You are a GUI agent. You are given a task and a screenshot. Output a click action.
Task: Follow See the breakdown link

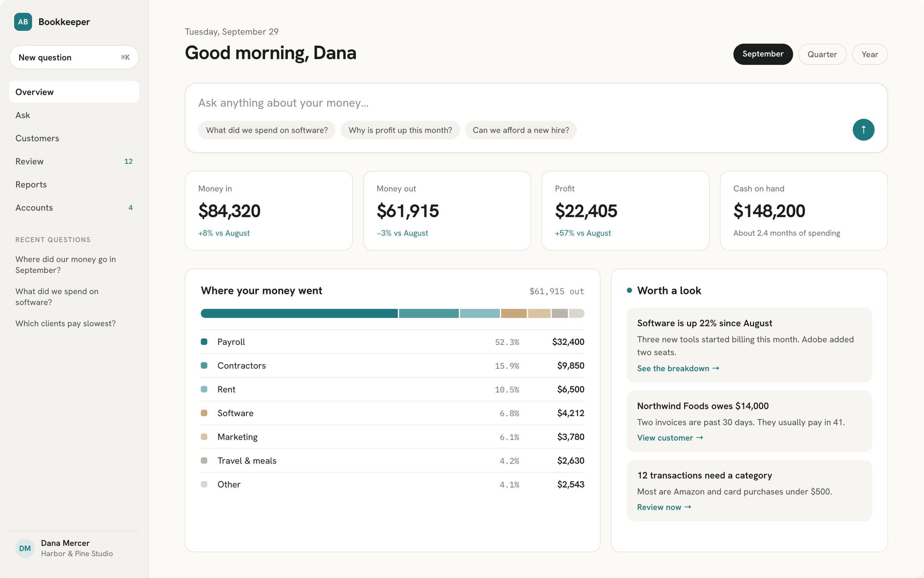click(678, 368)
